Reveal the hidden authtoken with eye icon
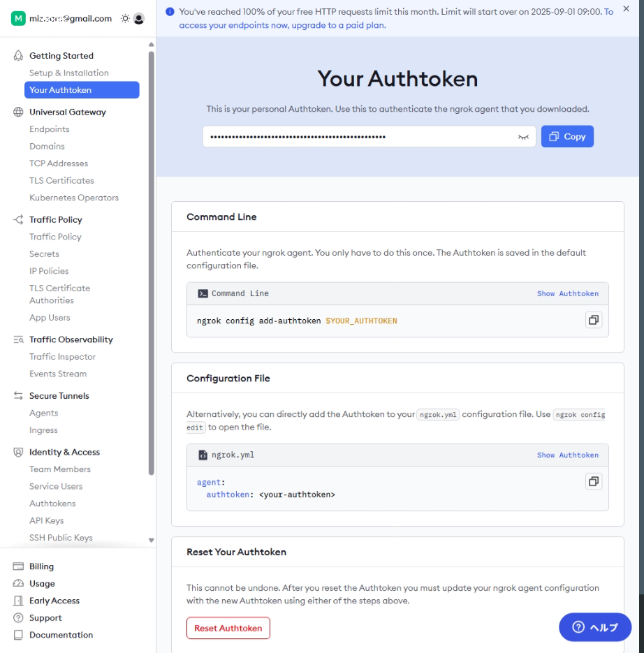 523,137
